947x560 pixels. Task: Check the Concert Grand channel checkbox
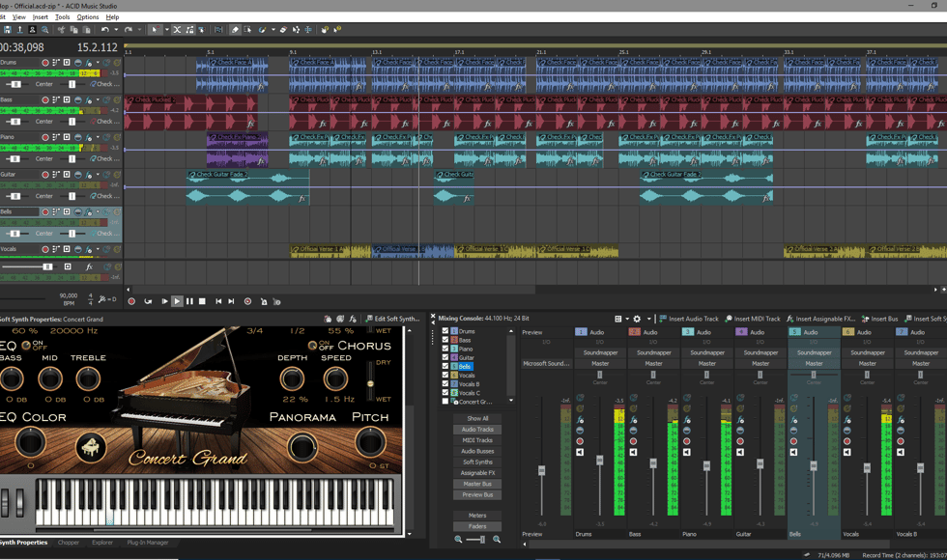pos(445,402)
